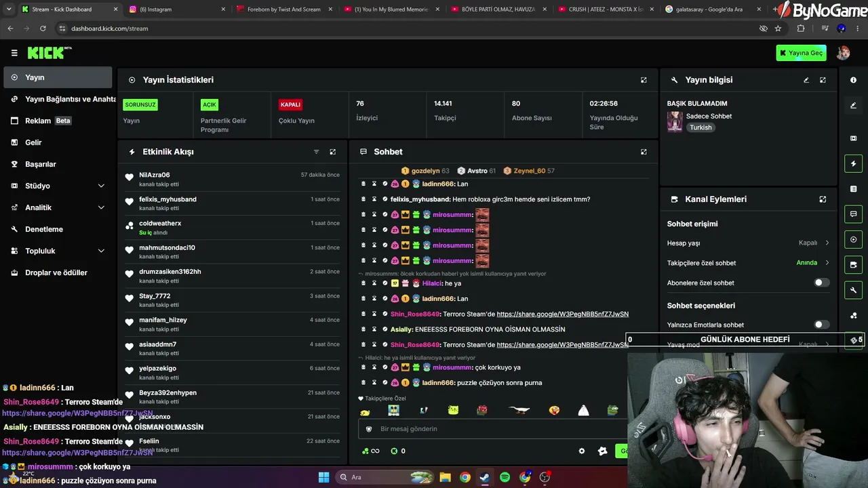Toggle the lightning activity feed panel icon
Viewport: 868px width, 488px height.
point(853,163)
